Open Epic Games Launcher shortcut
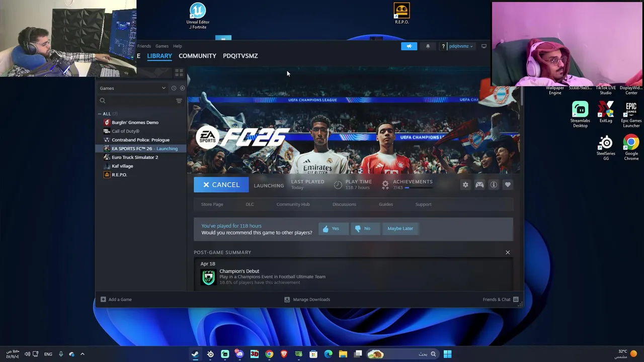The image size is (644, 362). 631,115
